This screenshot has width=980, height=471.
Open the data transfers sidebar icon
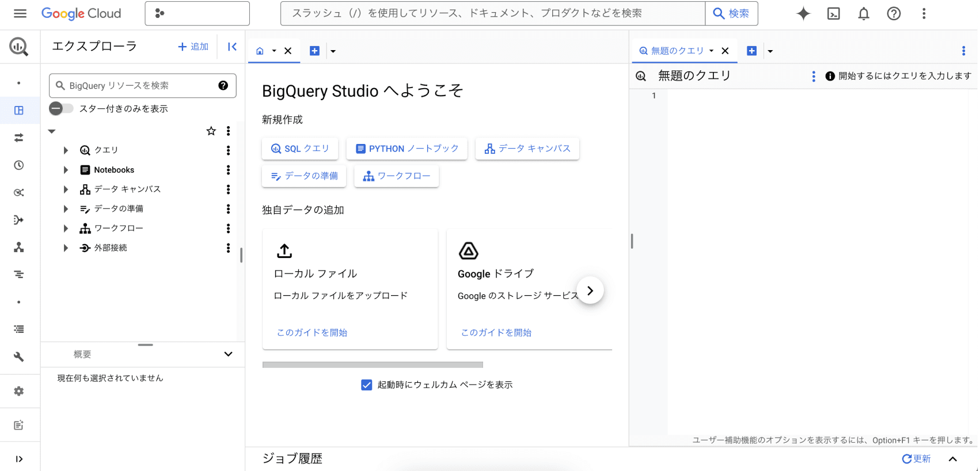(x=19, y=138)
